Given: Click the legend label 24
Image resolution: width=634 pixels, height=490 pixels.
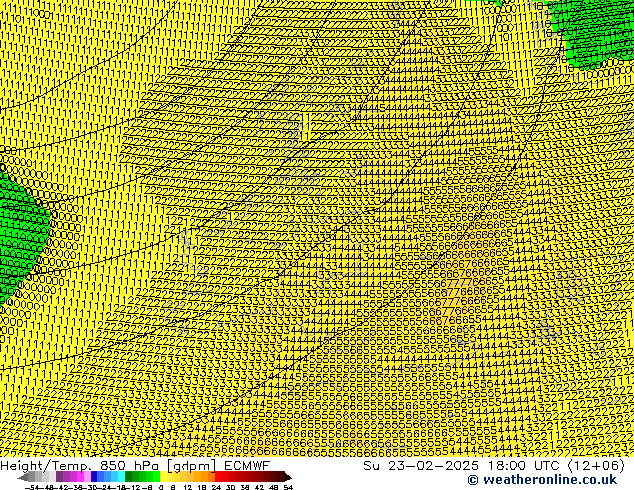Looking at the screenshot, I should tap(216, 487).
